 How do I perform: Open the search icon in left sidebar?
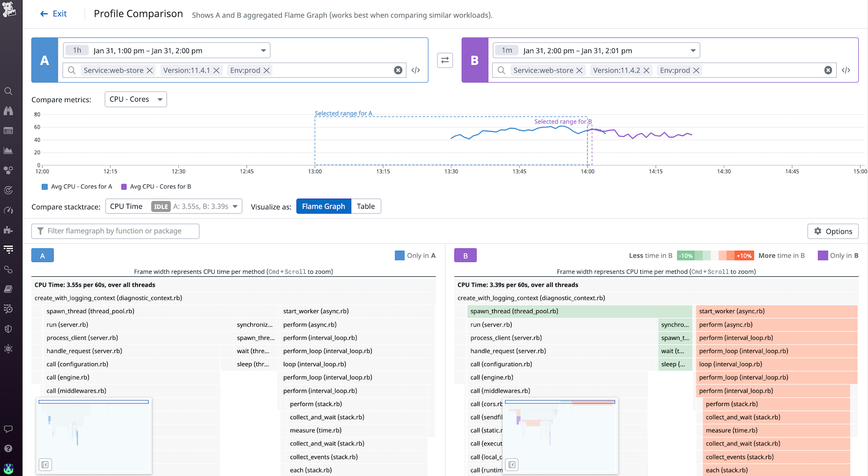8,91
